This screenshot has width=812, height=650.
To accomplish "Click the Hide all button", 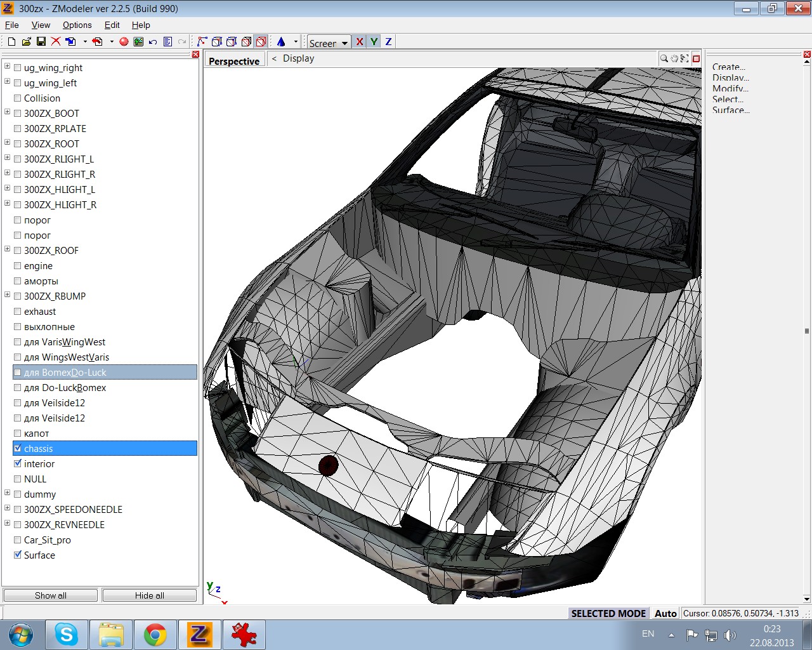I will 150,595.
